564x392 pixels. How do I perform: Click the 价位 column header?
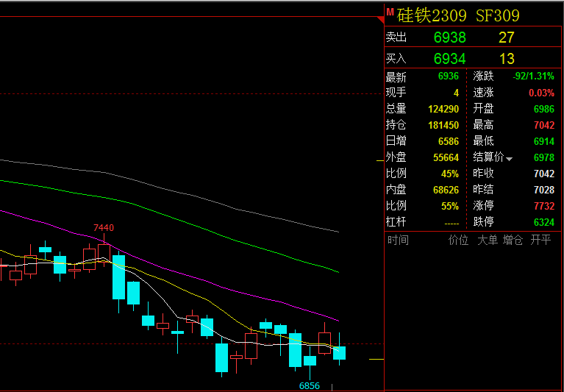458,240
